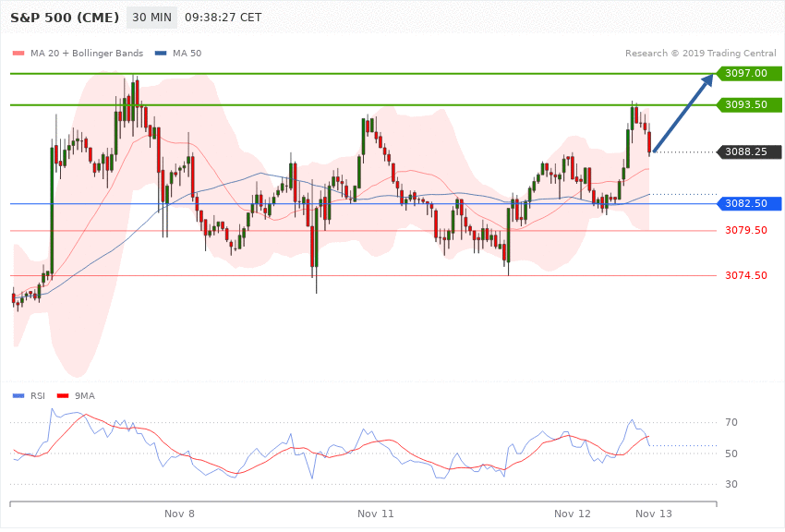785x532 pixels.
Task: Click the 3088.25 current price tag
Action: (x=749, y=151)
